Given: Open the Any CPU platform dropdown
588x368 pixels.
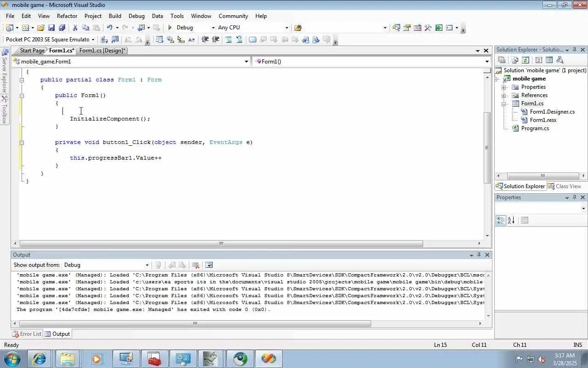Looking at the screenshot, I should click(x=287, y=28).
